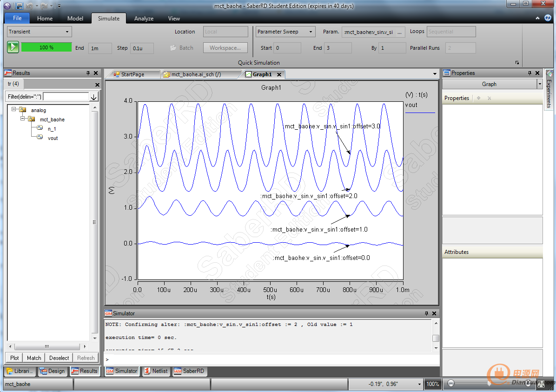The width and height of the screenshot is (556, 392).
Task: Click the Simulator command input line
Action: tap(271, 359)
